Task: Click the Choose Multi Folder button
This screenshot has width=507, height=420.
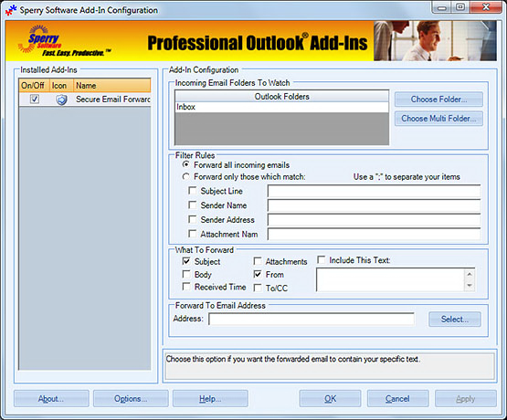Action: [x=438, y=119]
